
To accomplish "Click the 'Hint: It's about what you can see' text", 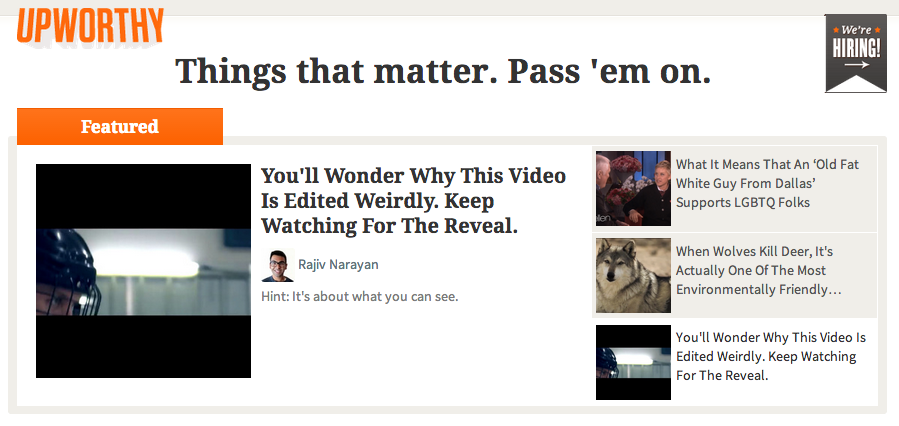I will point(360,297).
